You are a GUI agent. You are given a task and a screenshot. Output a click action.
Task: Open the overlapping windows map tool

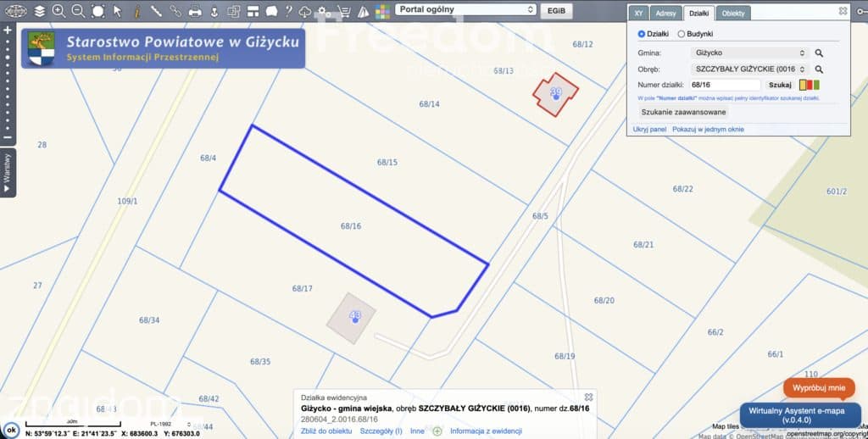[234, 10]
